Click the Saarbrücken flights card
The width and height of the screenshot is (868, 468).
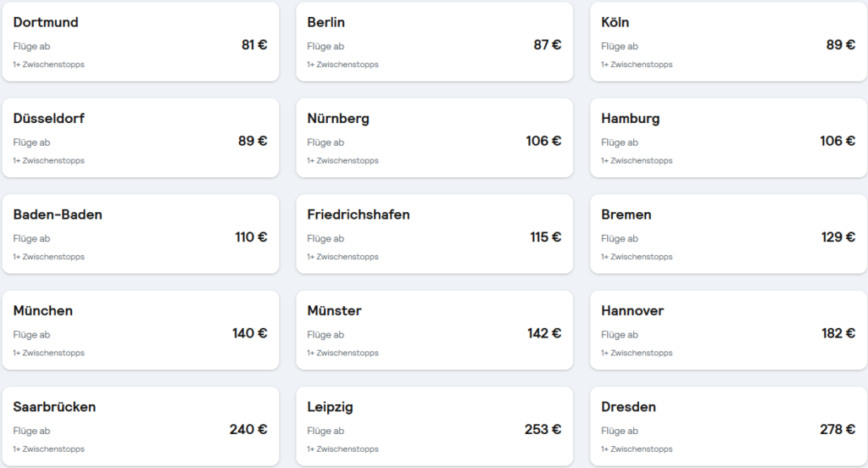(x=141, y=426)
